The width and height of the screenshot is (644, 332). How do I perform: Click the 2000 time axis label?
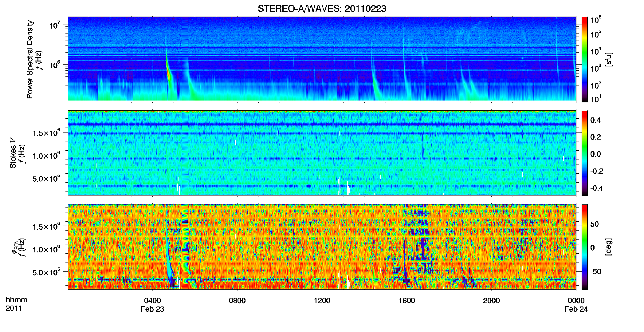pos(491,300)
